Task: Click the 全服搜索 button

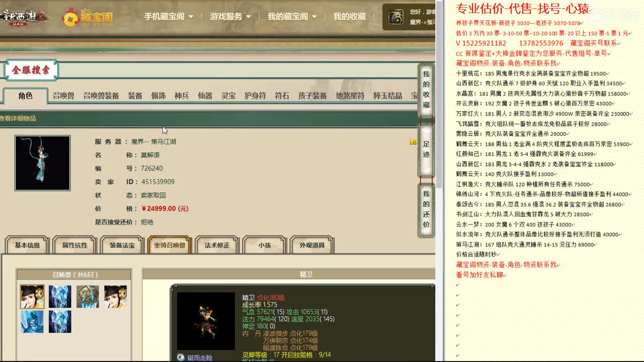Action: point(31,70)
